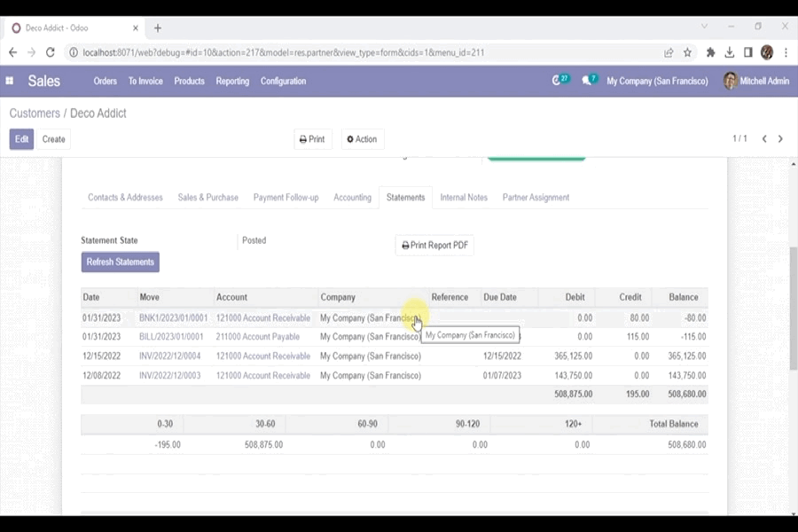Click the 365,125.00 debit value

pyautogui.click(x=573, y=356)
